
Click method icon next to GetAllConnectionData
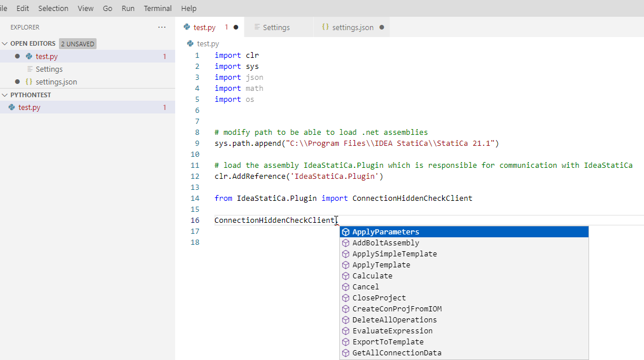click(346, 353)
